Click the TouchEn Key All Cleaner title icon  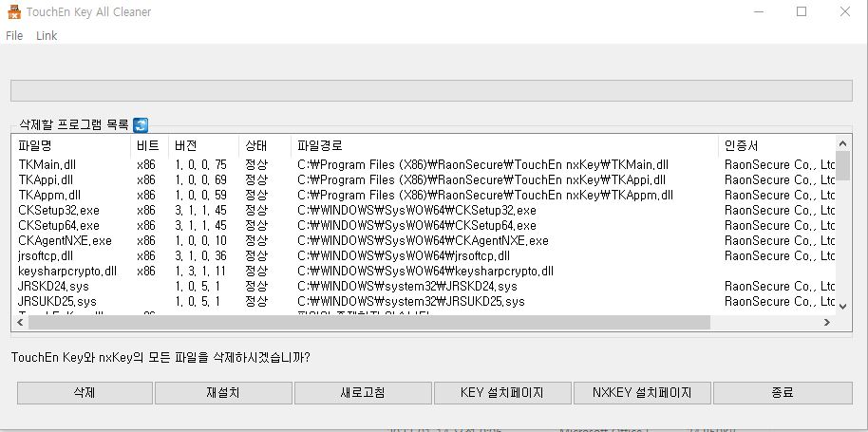[14, 11]
